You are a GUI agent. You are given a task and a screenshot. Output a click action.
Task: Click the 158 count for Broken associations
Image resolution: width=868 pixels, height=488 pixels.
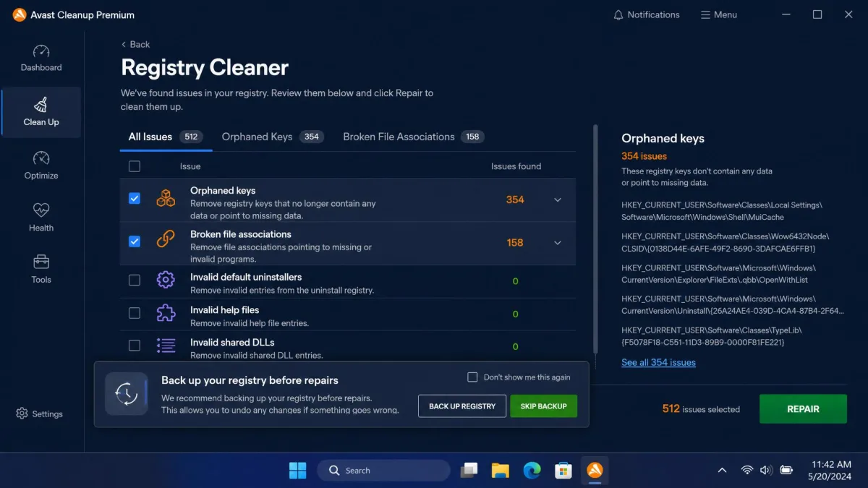[x=515, y=243]
